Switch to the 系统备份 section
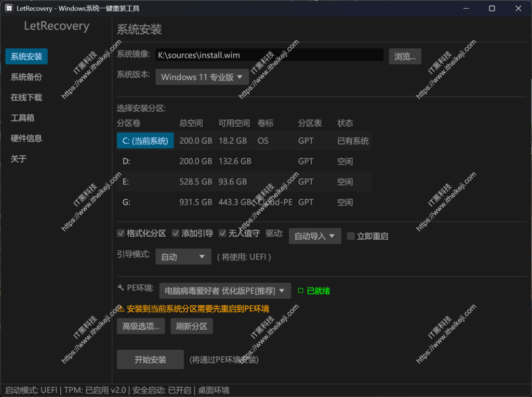Viewport: 532px width, 397px height. point(26,77)
